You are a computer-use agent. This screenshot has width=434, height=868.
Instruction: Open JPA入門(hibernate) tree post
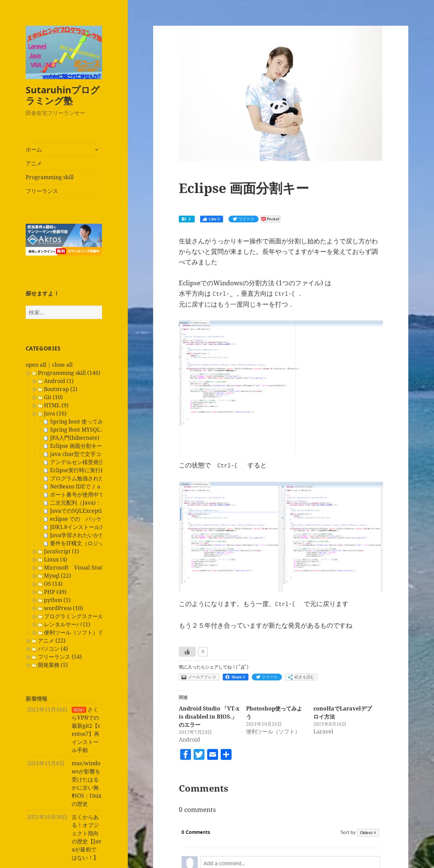pyautogui.click(x=74, y=438)
